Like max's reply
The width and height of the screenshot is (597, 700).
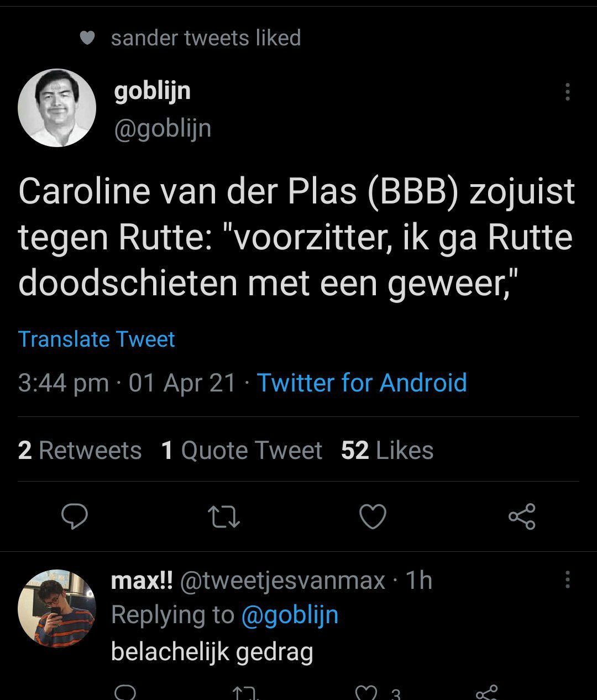click(x=366, y=693)
